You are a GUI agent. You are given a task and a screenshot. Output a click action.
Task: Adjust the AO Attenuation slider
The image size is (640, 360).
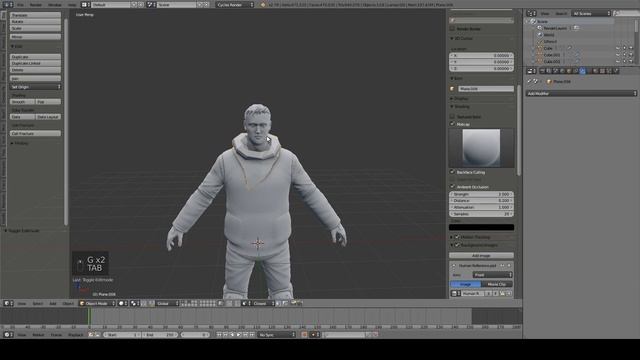click(x=482, y=207)
